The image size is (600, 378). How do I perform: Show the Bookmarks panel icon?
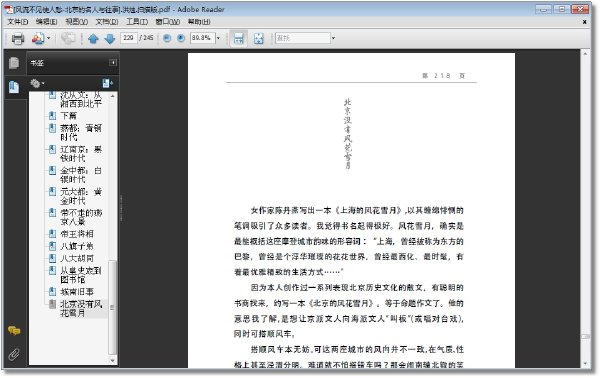pyautogui.click(x=14, y=87)
